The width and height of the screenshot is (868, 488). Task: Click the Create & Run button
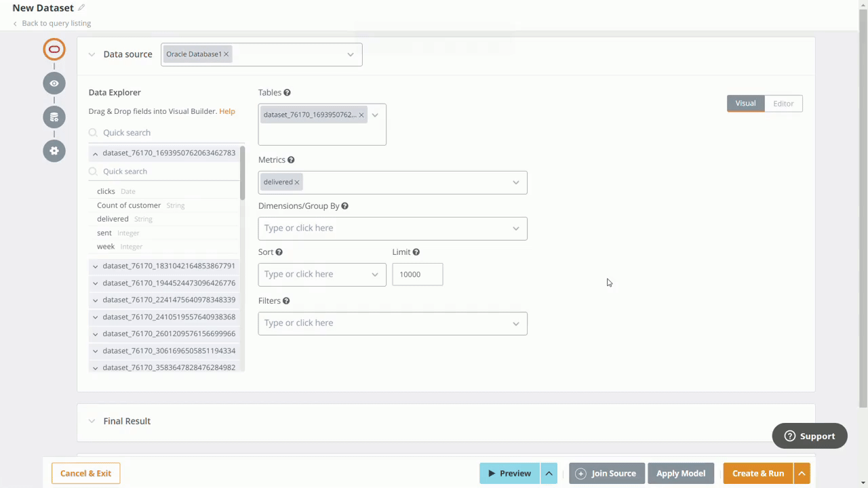pyautogui.click(x=757, y=473)
